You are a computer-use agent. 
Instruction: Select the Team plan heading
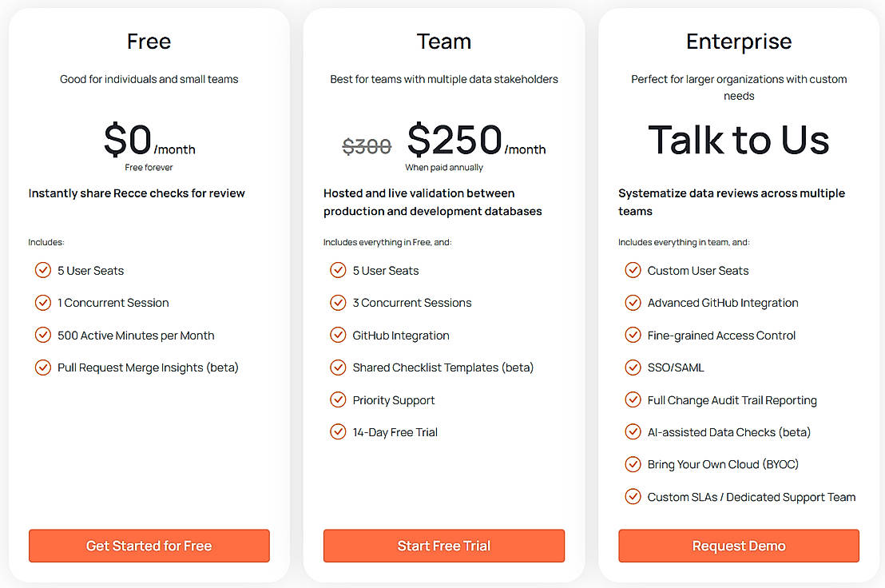[x=444, y=42]
